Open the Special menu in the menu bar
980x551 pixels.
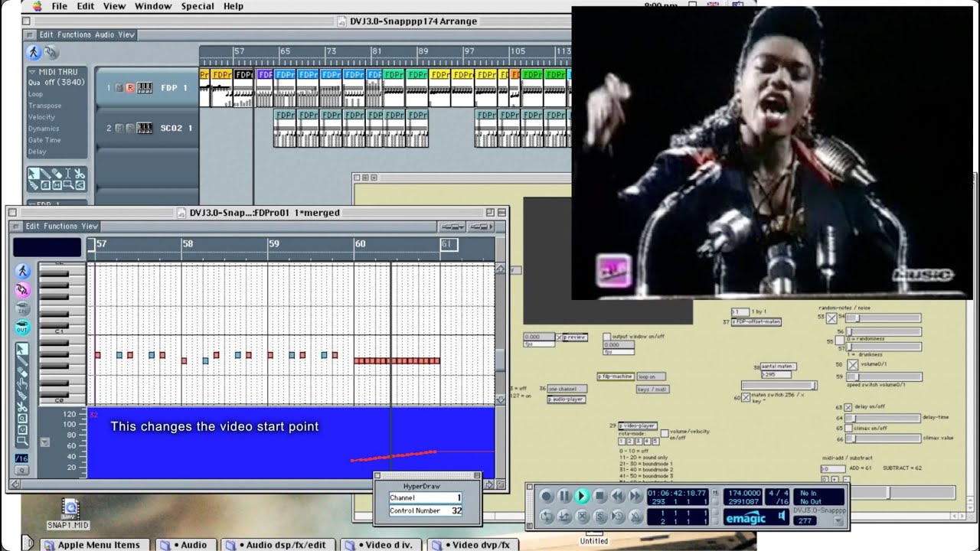point(198,6)
